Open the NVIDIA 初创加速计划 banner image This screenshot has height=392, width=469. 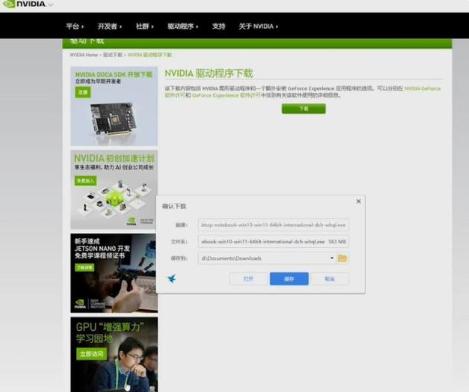coord(114,189)
